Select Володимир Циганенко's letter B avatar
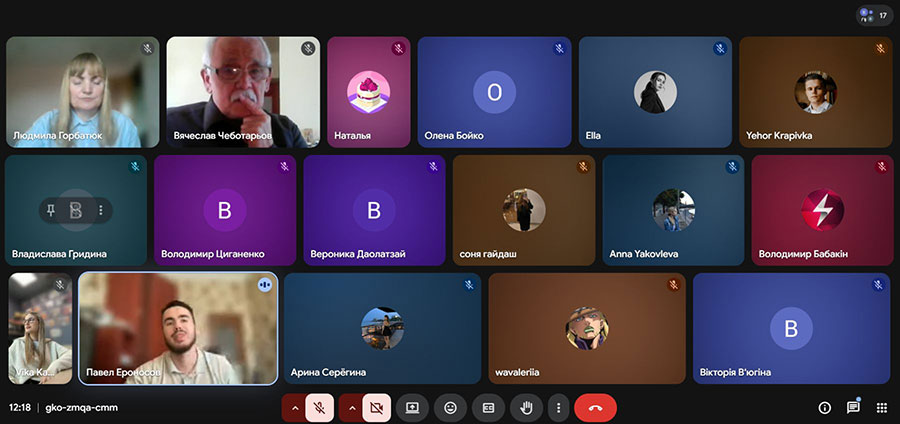Image resolution: width=900 pixels, height=424 pixels. pyautogui.click(x=225, y=211)
